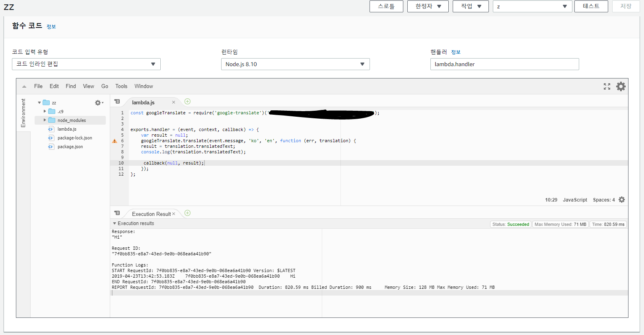Select lambda.js file icon in tree
Screen dimensions: 644x335
51,129
